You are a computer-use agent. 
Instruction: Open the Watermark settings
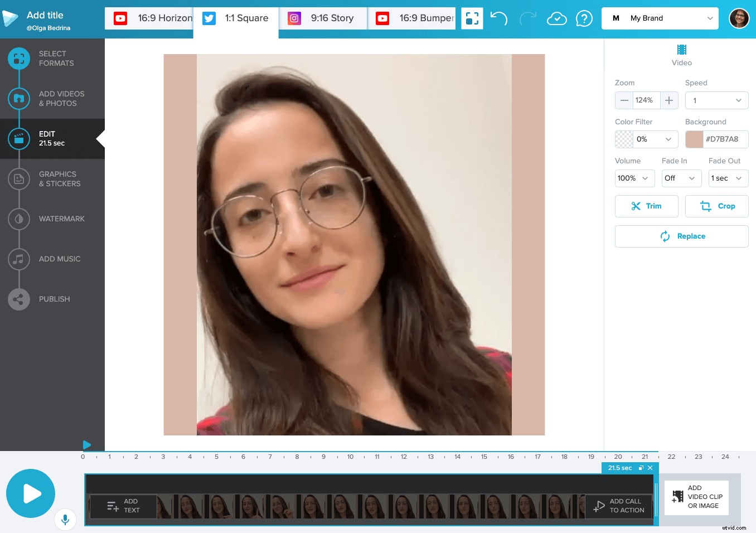tap(19, 219)
